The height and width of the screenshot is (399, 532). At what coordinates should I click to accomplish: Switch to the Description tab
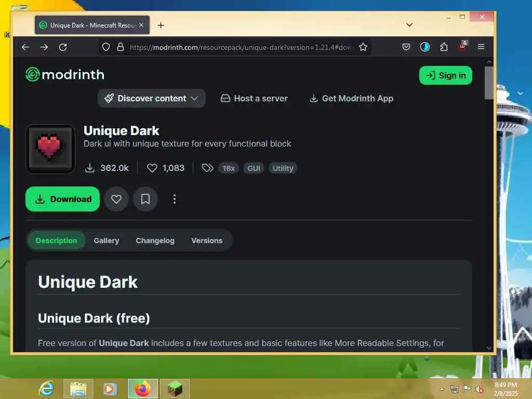[56, 241]
